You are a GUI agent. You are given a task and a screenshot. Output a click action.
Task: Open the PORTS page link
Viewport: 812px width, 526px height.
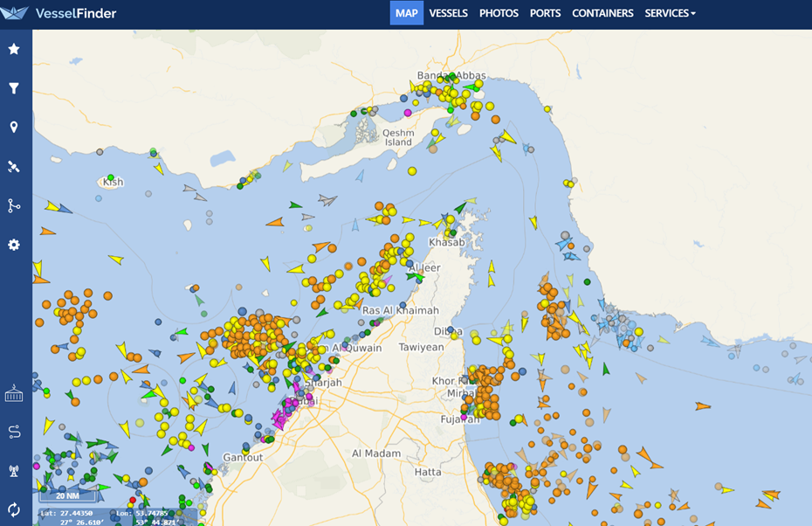[545, 13]
